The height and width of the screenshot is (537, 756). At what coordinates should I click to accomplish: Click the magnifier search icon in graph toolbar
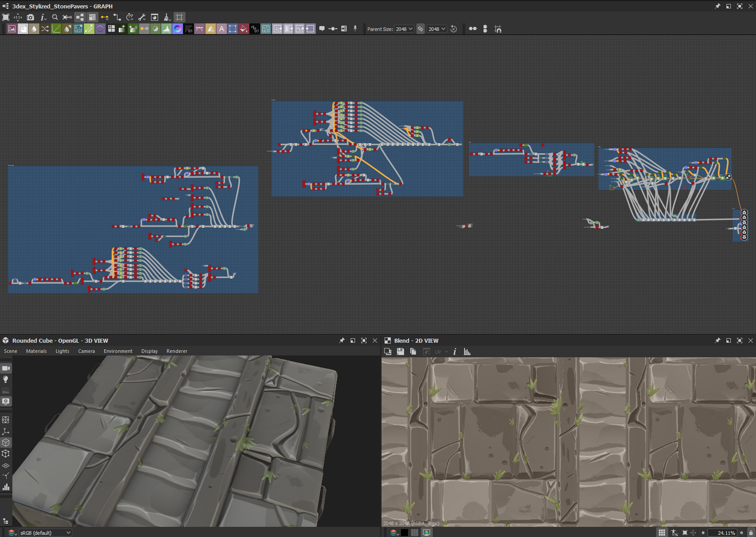click(55, 17)
